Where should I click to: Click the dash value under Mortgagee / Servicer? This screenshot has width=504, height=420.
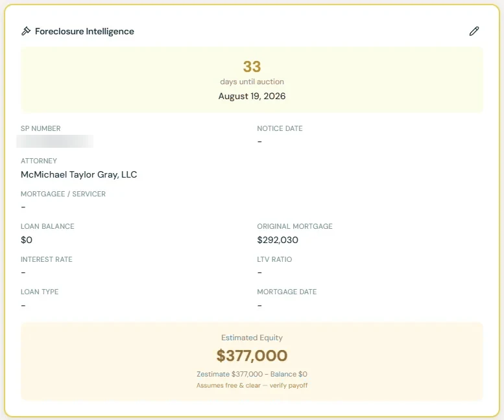[23, 207]
